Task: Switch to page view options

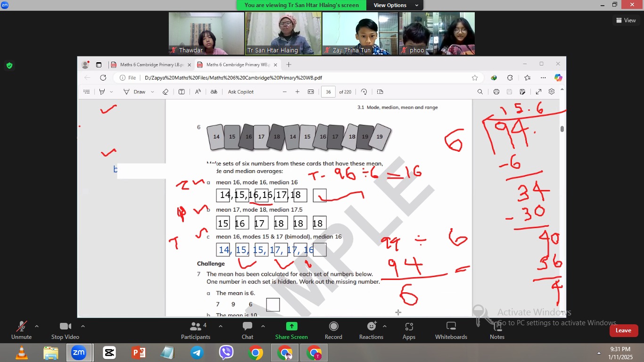Action: (x=380, y=92)
